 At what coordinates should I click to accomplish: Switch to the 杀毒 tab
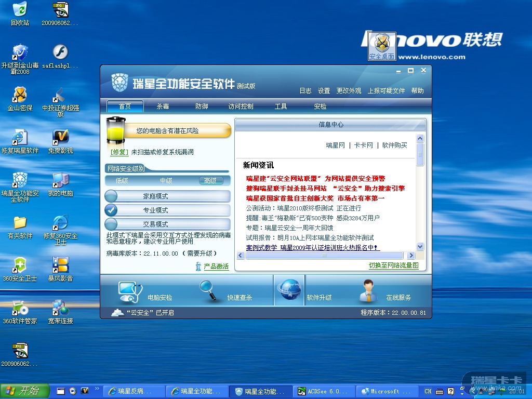tap(163, 106)
